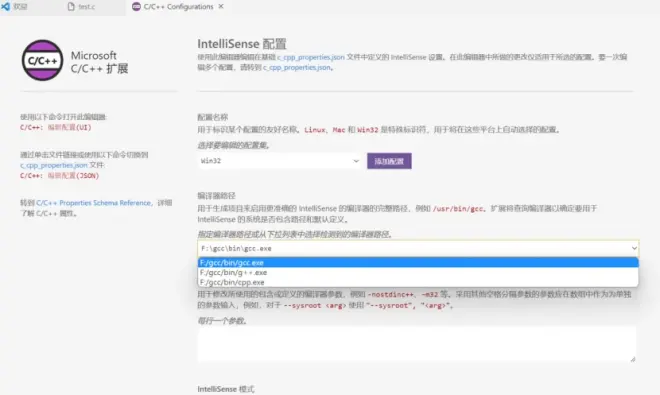Open second c_cpp_properties.json link ending the description
The image size is (660, 395).
click(297, 67)
